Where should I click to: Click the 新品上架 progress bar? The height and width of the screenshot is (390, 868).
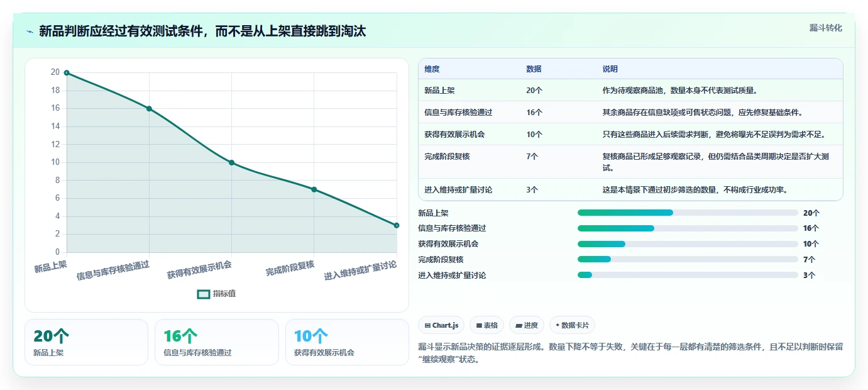(688, 213)
